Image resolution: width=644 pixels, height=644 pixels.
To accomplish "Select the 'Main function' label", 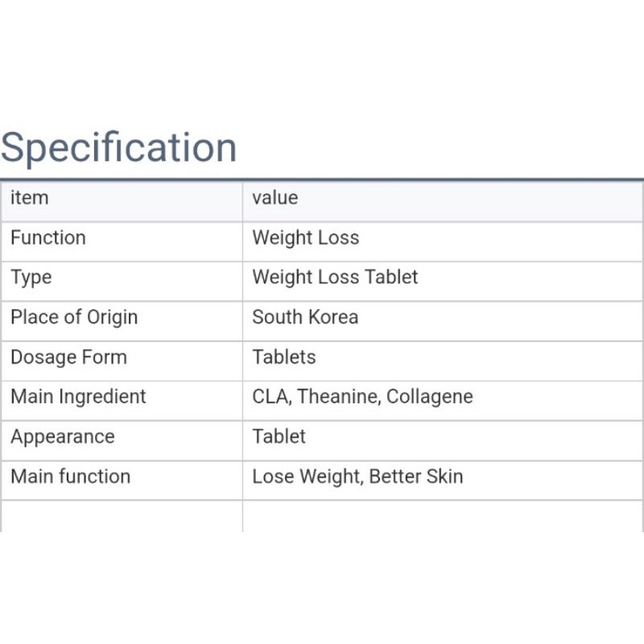I will (71, 476).
